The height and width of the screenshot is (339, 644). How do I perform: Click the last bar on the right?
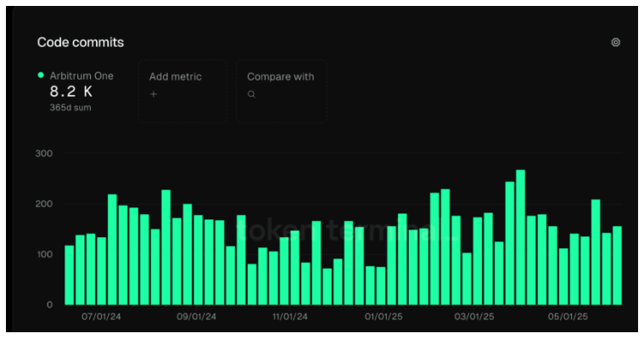tap(617, 265)
